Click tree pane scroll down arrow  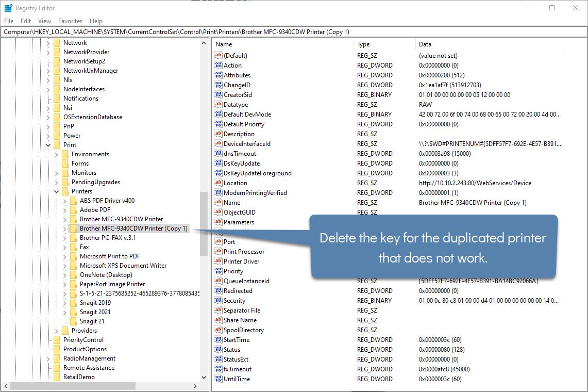[204, 378]
